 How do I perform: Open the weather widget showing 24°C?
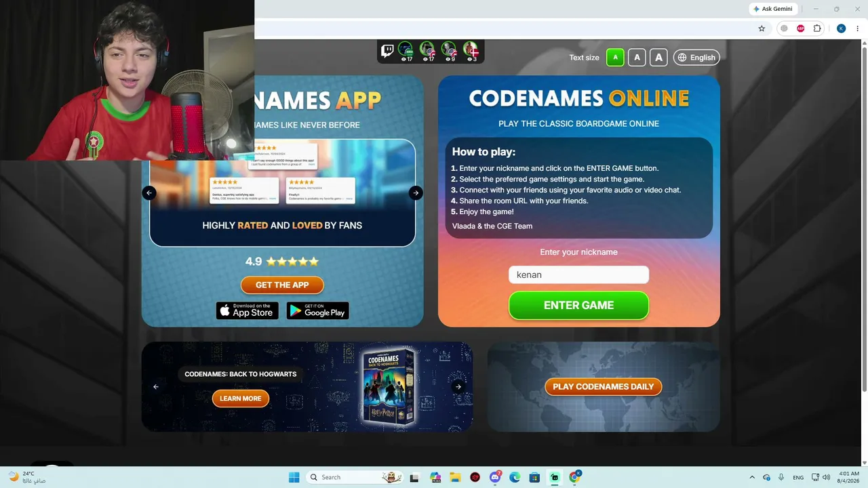tap(27, 477)
